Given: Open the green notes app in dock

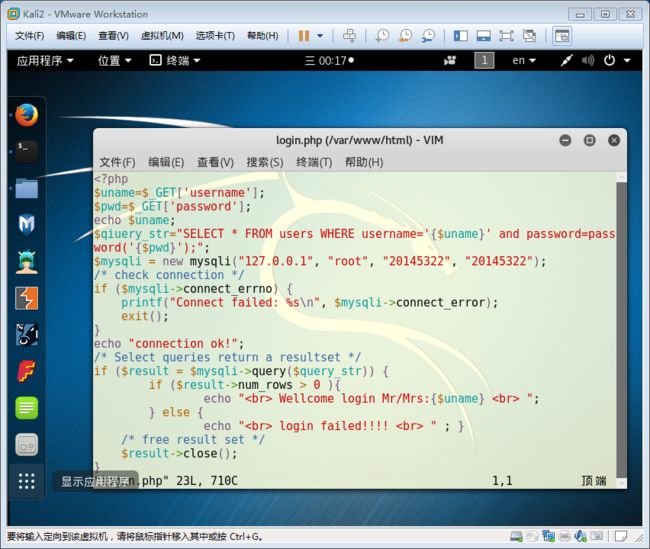Looking at the screenshot, I should pos(27,408).
